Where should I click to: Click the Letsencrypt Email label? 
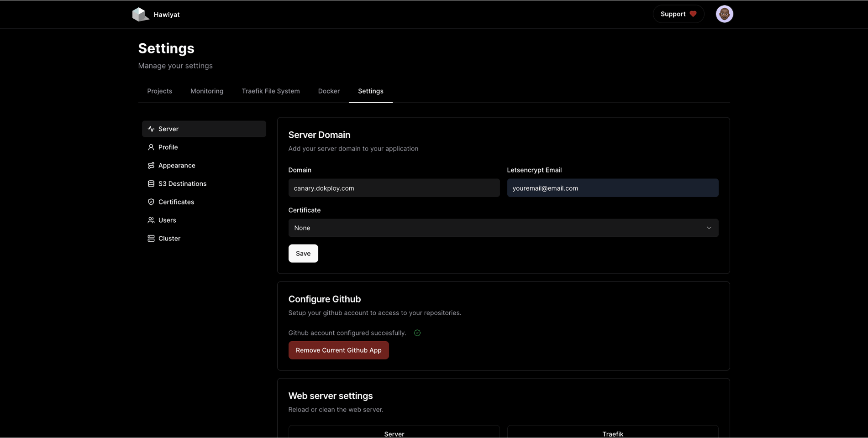(x=534, y=170)
